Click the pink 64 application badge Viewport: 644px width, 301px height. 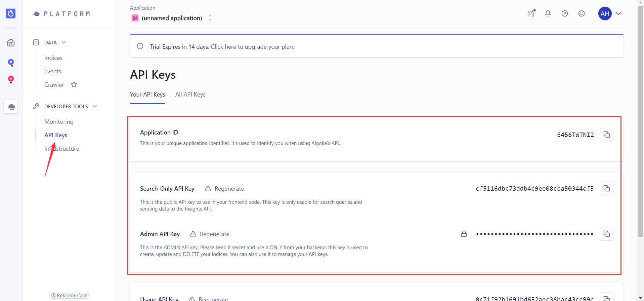coord(135,18)
